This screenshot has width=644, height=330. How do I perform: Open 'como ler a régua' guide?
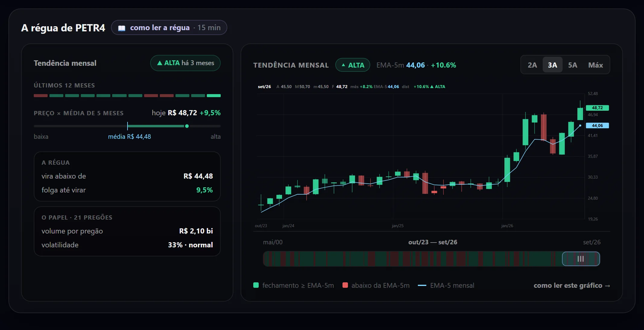pyautogui.click(x=169, y=28)
